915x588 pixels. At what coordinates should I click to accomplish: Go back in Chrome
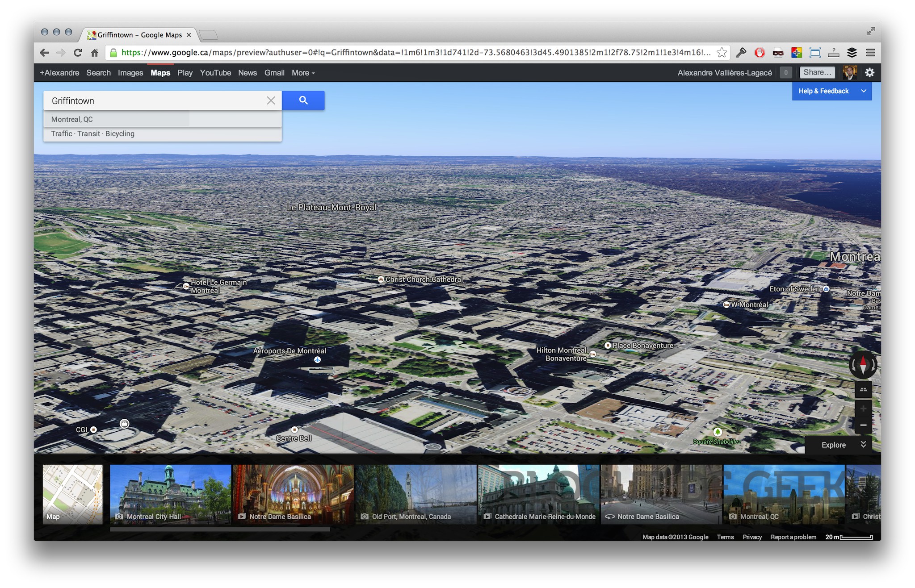pyautogui.click(x=44, y=53)
